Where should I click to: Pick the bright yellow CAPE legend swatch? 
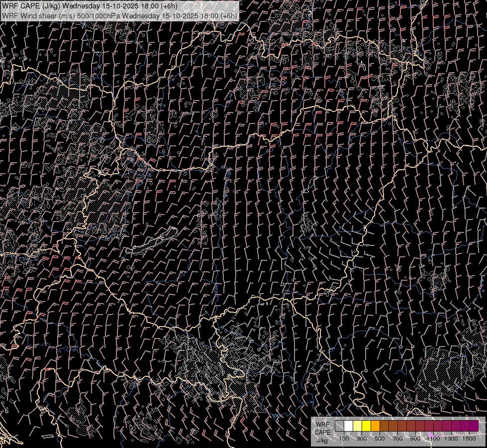366,426
